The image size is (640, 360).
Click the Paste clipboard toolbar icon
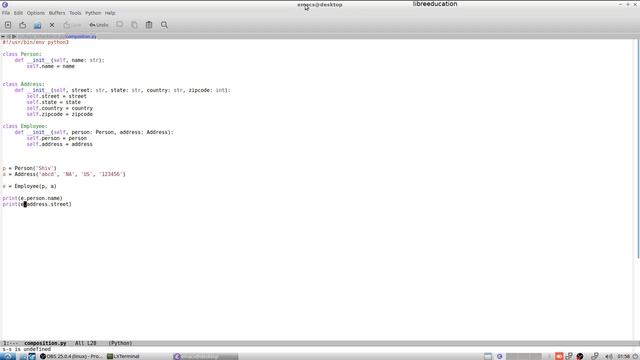tap(149, 25)
